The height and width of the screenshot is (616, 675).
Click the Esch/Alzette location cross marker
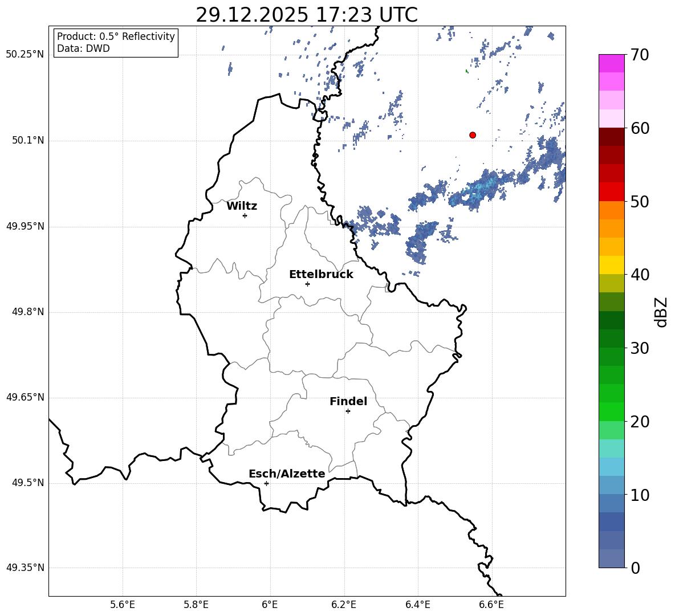tap(266, 483)
